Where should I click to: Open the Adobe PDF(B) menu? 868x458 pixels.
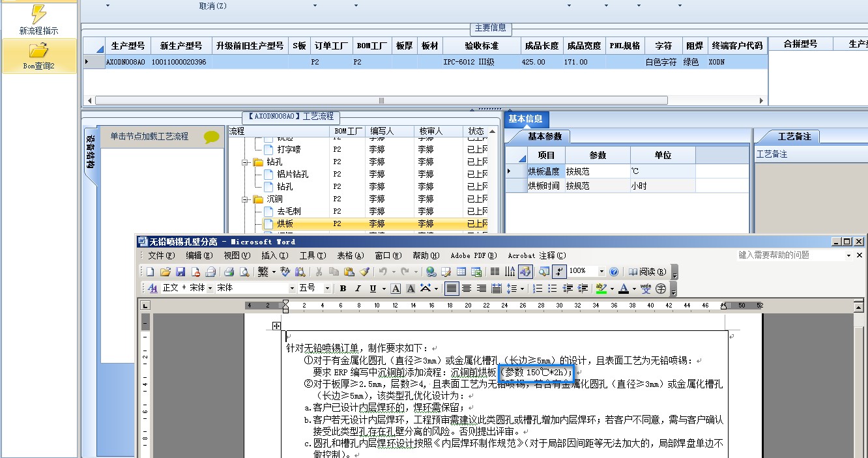473,255
